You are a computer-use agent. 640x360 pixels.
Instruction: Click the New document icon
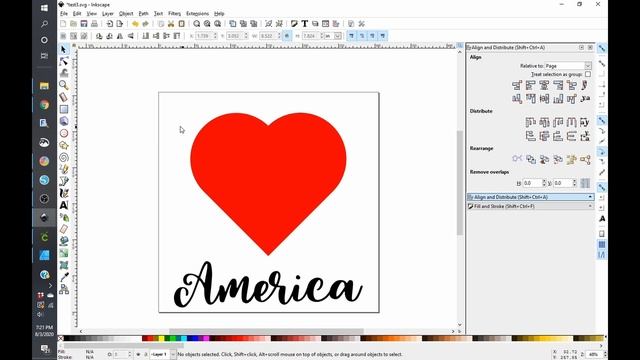[63, 24]
